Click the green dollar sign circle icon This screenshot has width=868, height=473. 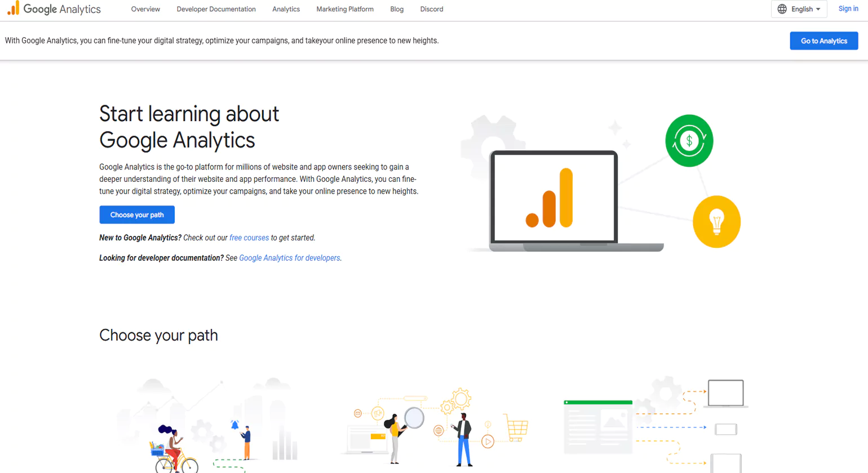click(x=689, y=140)
